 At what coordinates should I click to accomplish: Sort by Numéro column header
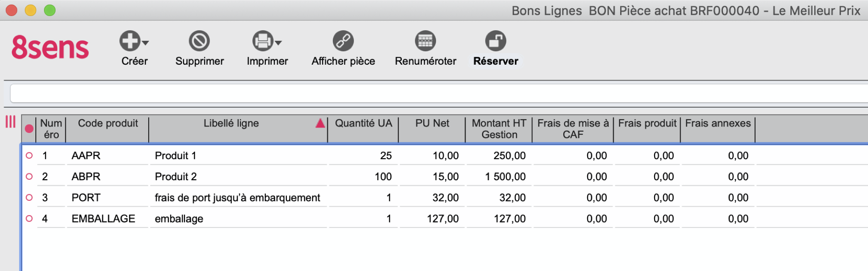tap(51, 129)
